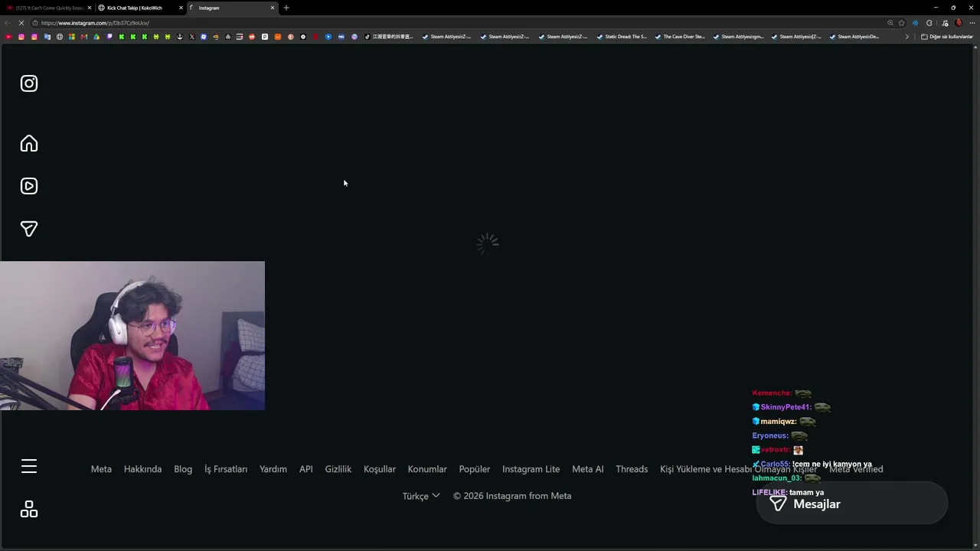Open the Konumlar footer link
Screen dimensions: 980x551
tap(427, 469)
